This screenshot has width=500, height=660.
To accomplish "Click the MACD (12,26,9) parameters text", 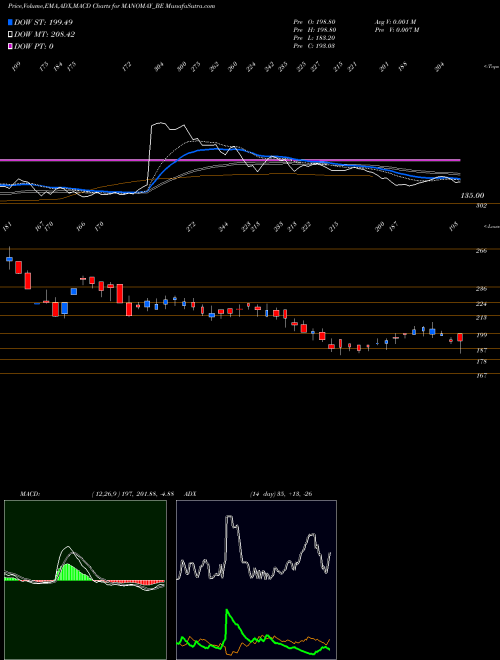I will [x=133, y=494].
